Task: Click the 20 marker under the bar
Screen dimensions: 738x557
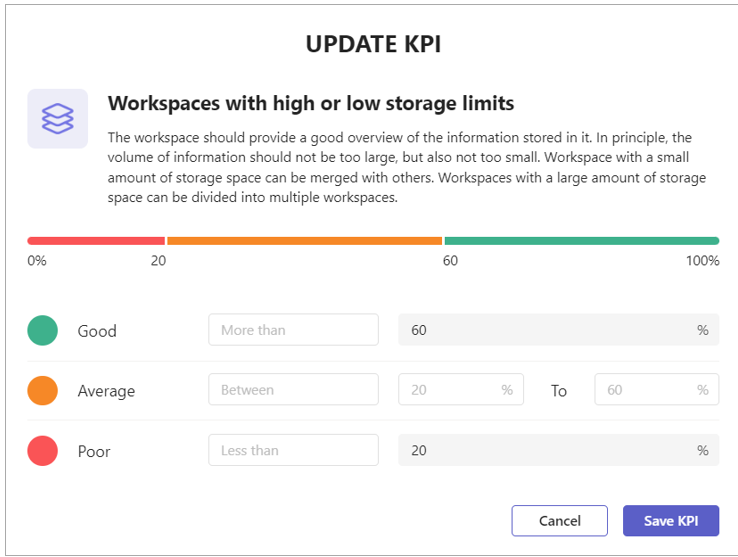Action: 158,261
